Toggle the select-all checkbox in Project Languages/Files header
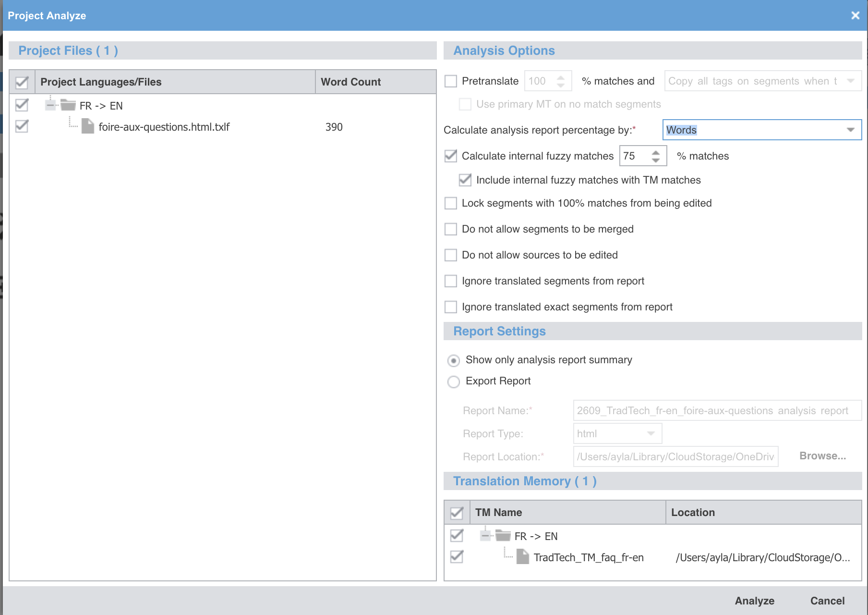 coord(22,82)
